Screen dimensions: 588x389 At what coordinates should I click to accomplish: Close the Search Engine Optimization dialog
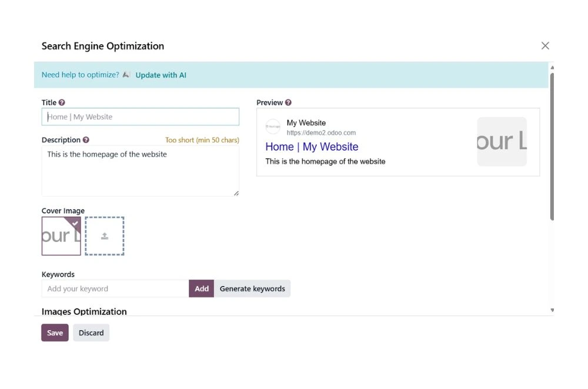click(545, 46)
